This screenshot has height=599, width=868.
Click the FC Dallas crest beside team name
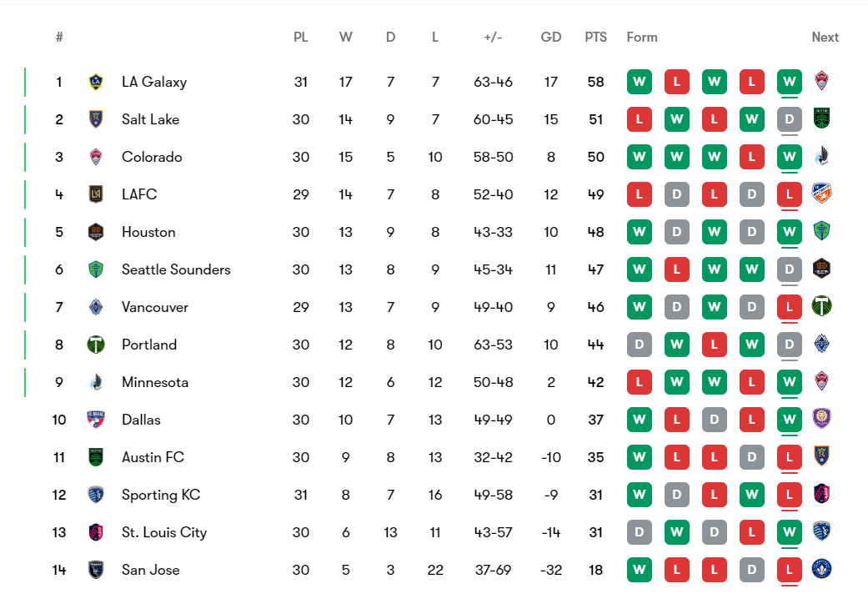pos(96,420)
